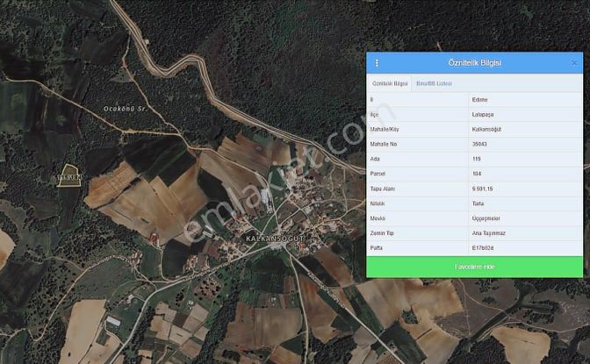590x364 pixels.
Task: Select the Mevki value Üççeşmeler
Action: [x=486, y=218]
